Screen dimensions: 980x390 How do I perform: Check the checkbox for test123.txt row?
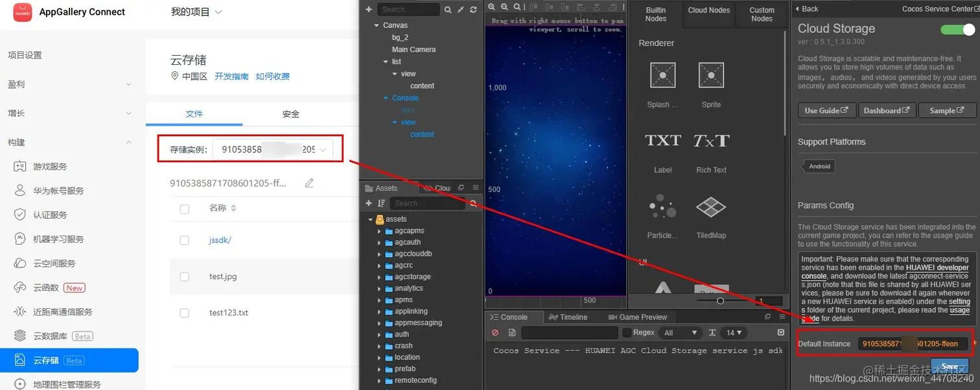185,313
